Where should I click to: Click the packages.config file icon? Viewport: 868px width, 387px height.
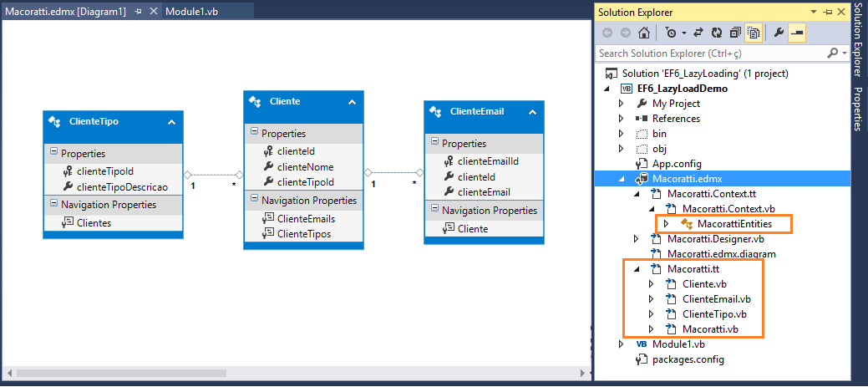(x=642, y=359)
